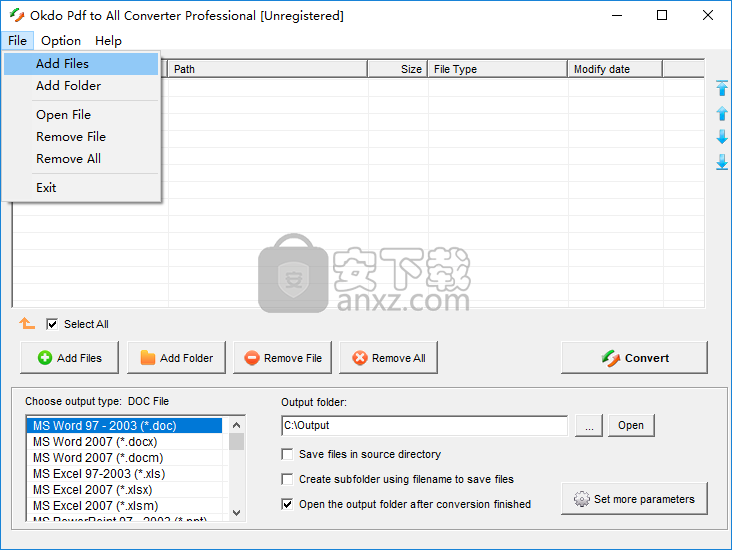This screenshot has height=550, width=732.
Task: Click the File Type column header
Action: click(x=497, y=69)
